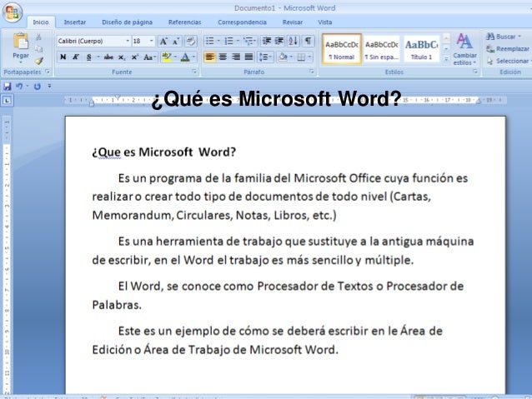Image resolution: width=532 pixels, height=399 pixels.
Task: Click the Redo icon in quick access toolbar
Action: 37,87
